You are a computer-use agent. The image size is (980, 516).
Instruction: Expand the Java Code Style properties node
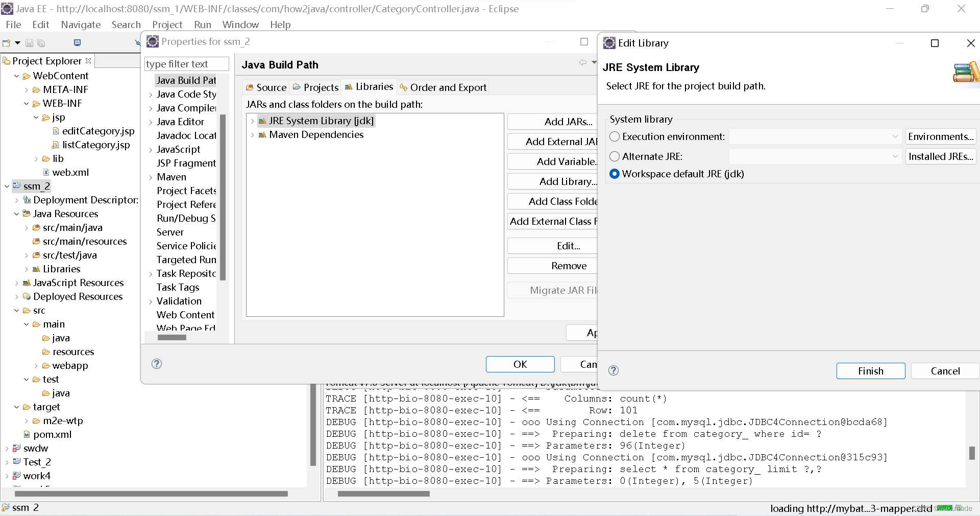151,95
